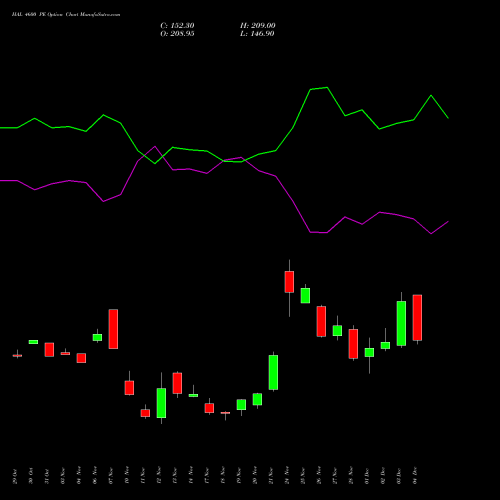The height and width of the screenshot is (500, 500).
Task: Click the '29 Oct' date label
Action: [15, 476]
